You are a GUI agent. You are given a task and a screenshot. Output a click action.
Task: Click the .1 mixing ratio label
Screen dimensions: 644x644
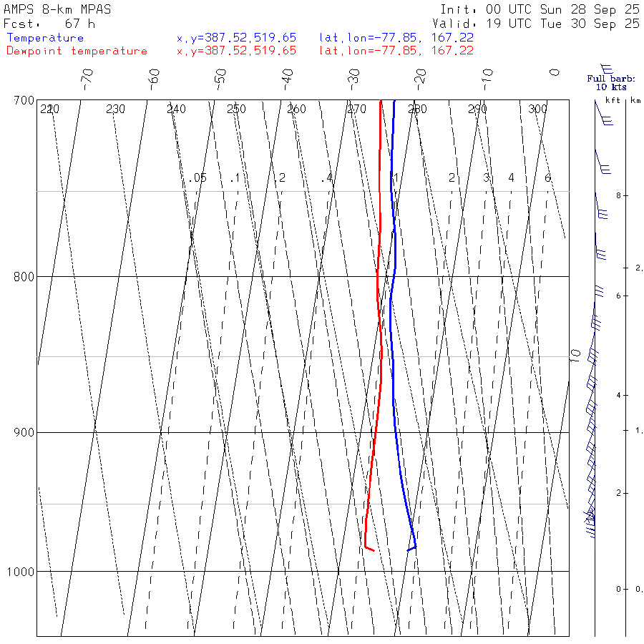point(235,178)
